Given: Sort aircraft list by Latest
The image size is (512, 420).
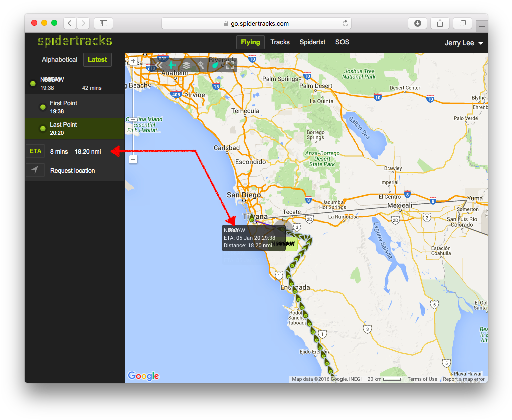Looking at the screenshot, I should click(x=97, y=60).
